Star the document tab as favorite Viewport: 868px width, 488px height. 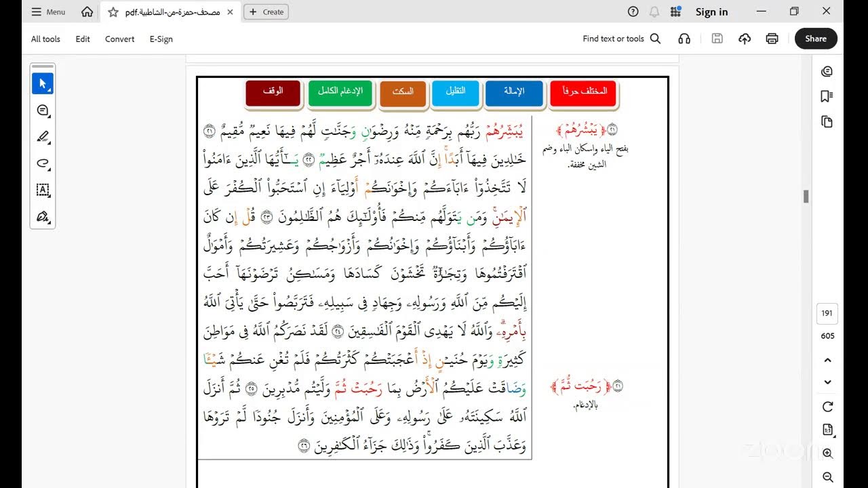coord(113,12)
